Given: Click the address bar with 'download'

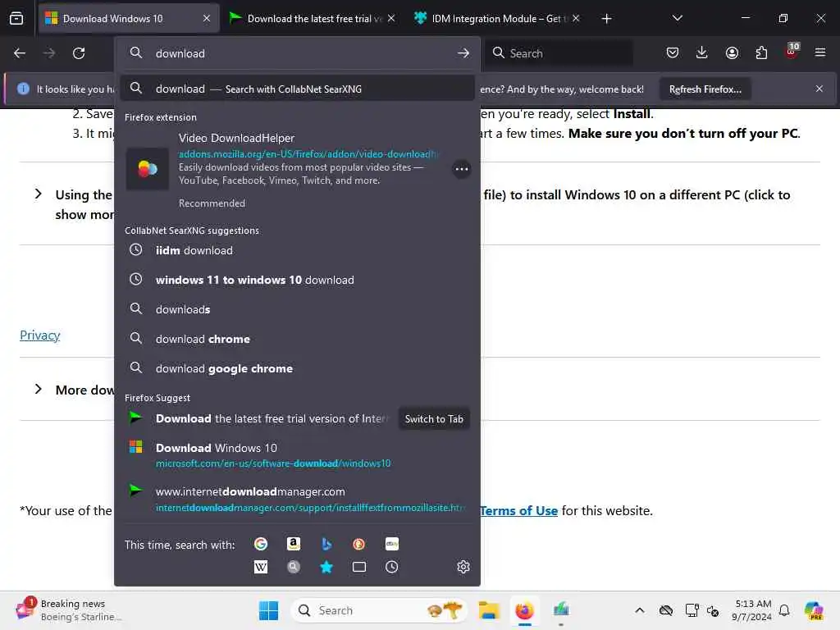Looking at the screenshot, I should coord(297,53).
